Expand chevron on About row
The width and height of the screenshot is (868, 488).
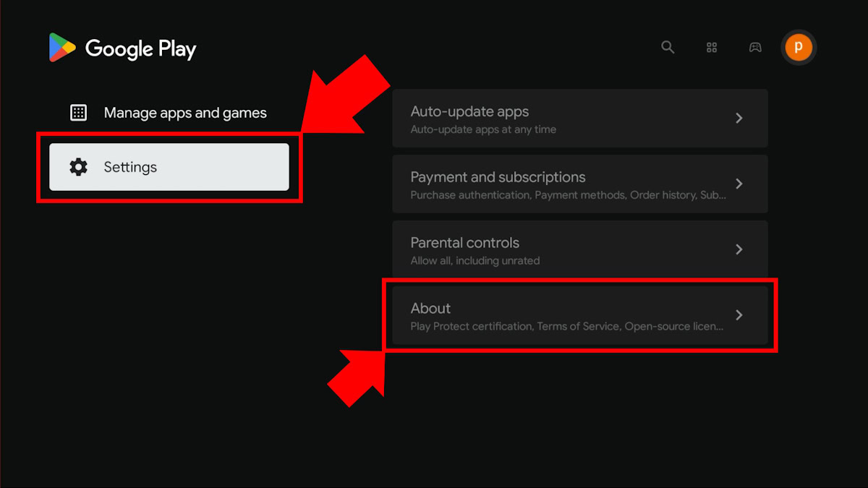[739, 315]
